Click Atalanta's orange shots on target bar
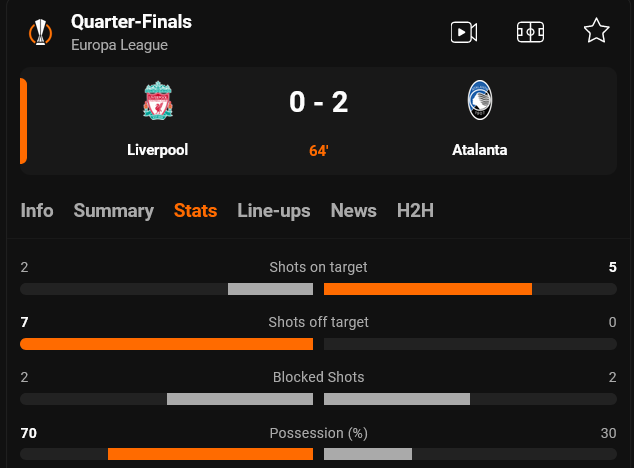The width and height of the screenshot is (636, 469). (427, 289)
